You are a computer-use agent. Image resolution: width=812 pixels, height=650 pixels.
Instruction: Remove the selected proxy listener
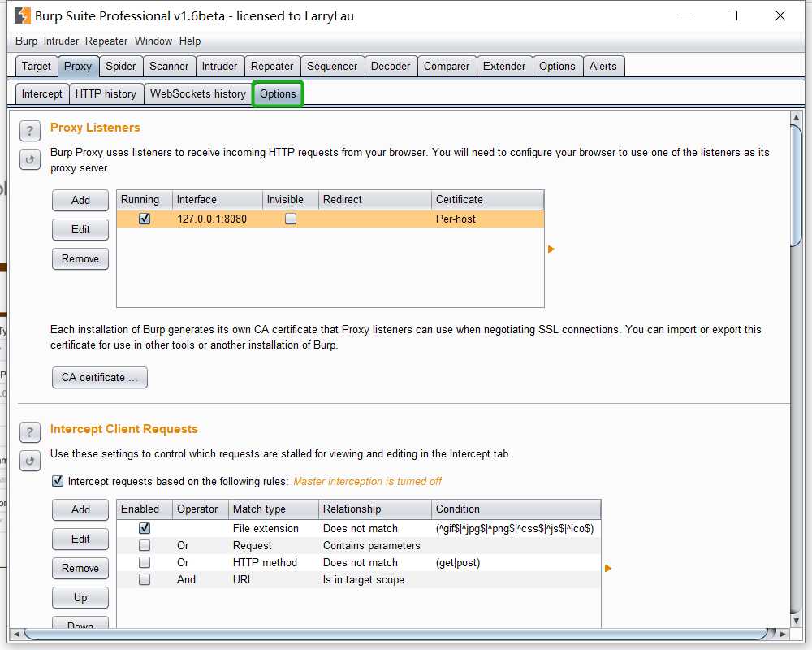tap(80, 258)
